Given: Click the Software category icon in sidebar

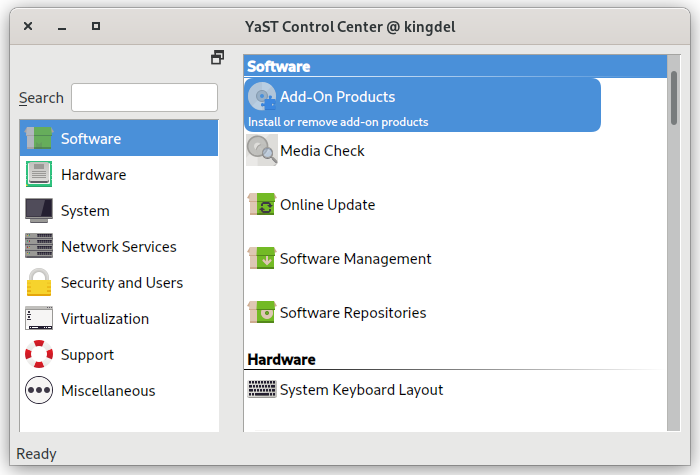Looking at the screenshot, I should click(39, 138).
